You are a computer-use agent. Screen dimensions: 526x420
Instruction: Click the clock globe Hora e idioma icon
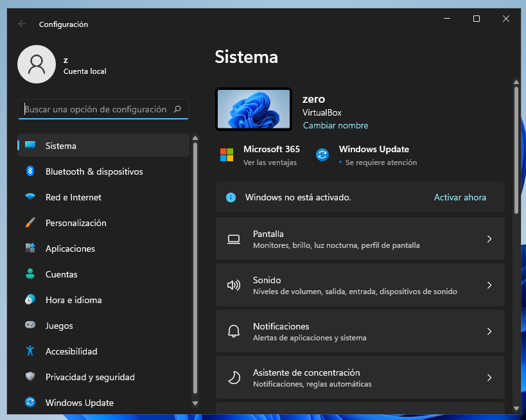point(30,299)
